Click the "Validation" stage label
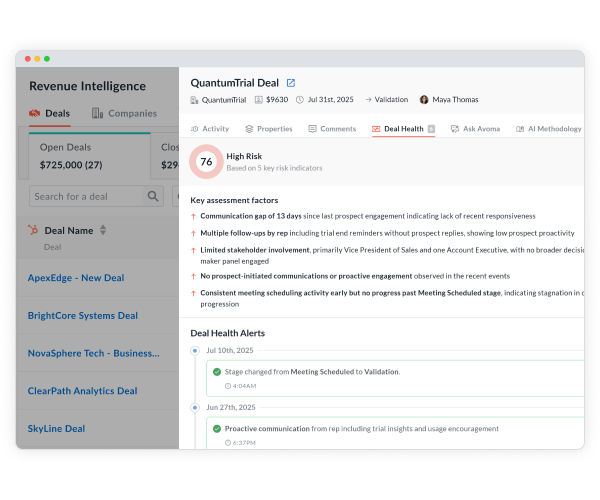The height and width of the screenshot is (500, 600). click(x=391, y=100)
